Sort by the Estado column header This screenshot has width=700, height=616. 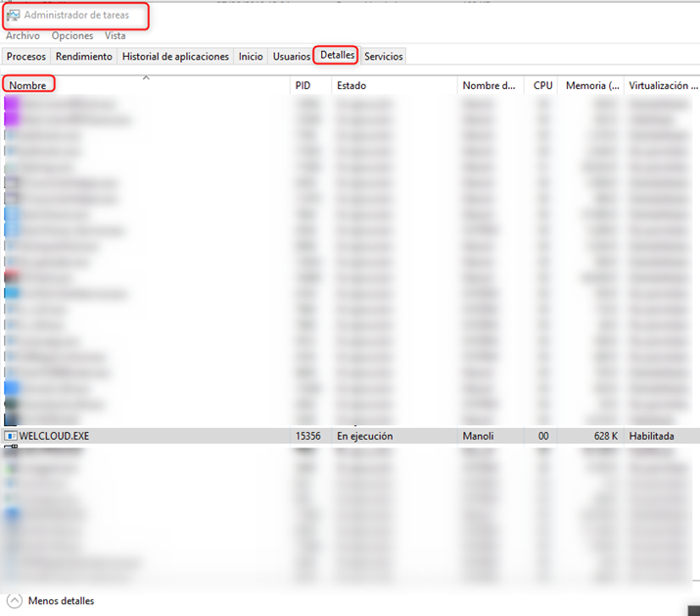pyautogui.click(x=351, y=86)
